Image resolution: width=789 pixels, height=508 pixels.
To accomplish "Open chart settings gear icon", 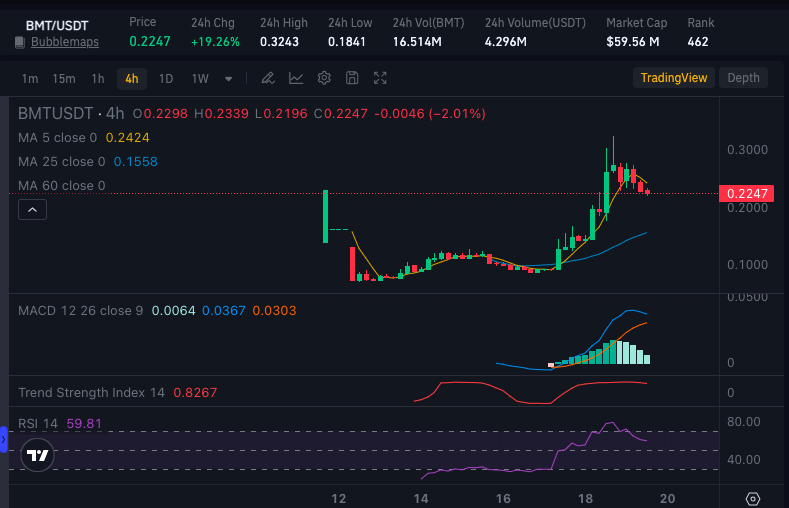I will click(x=324, y=78).
